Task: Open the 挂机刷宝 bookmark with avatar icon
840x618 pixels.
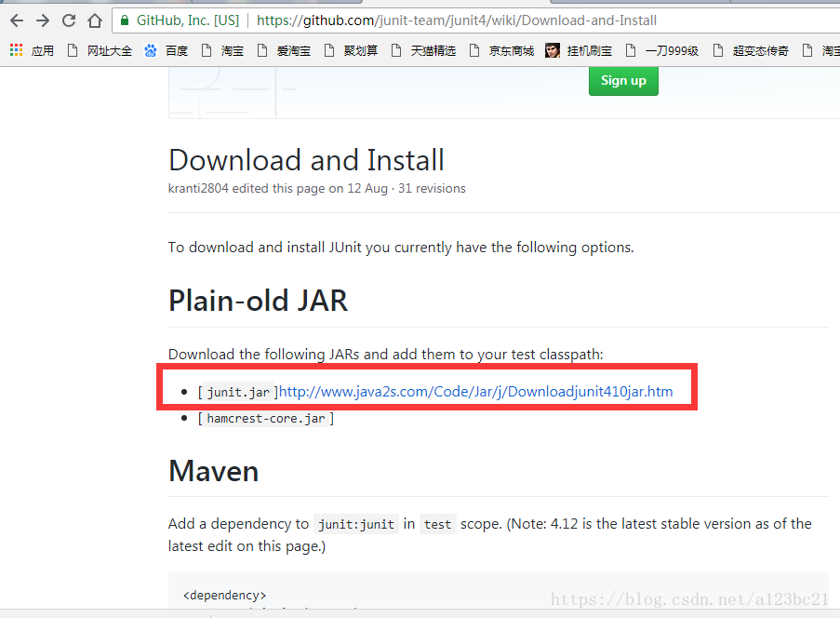Action: pyautogui.click(x=579, y=51)
